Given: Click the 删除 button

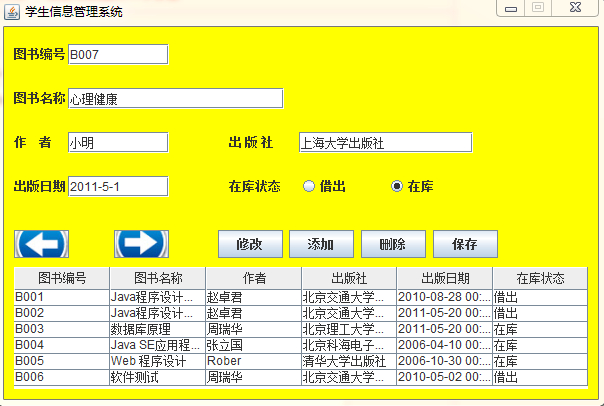Looking at the screenshot, I should point(393,244).
